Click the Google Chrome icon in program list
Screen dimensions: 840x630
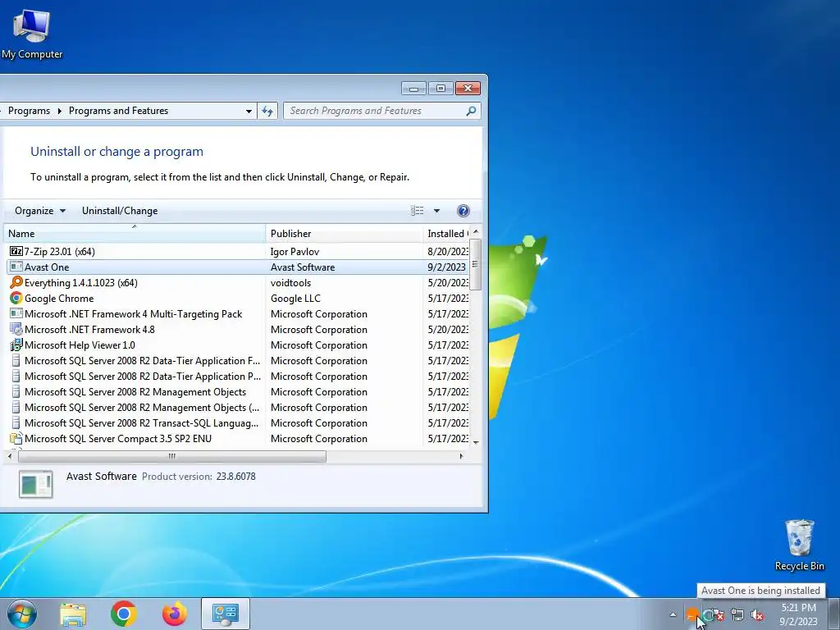click(16, 299)
